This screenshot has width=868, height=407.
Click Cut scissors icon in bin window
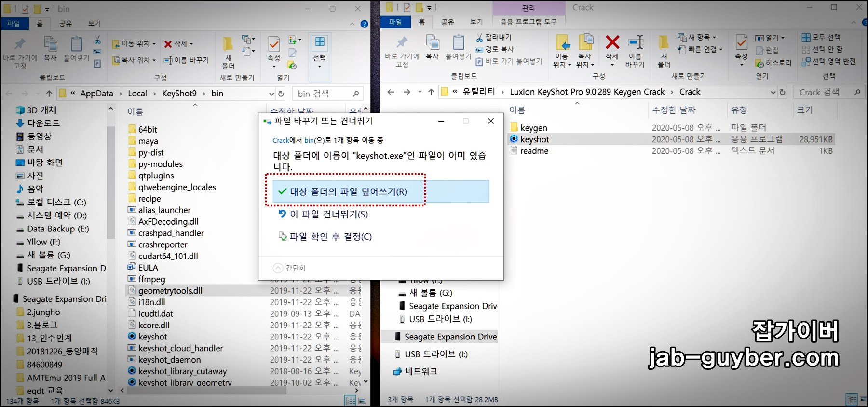97,40
